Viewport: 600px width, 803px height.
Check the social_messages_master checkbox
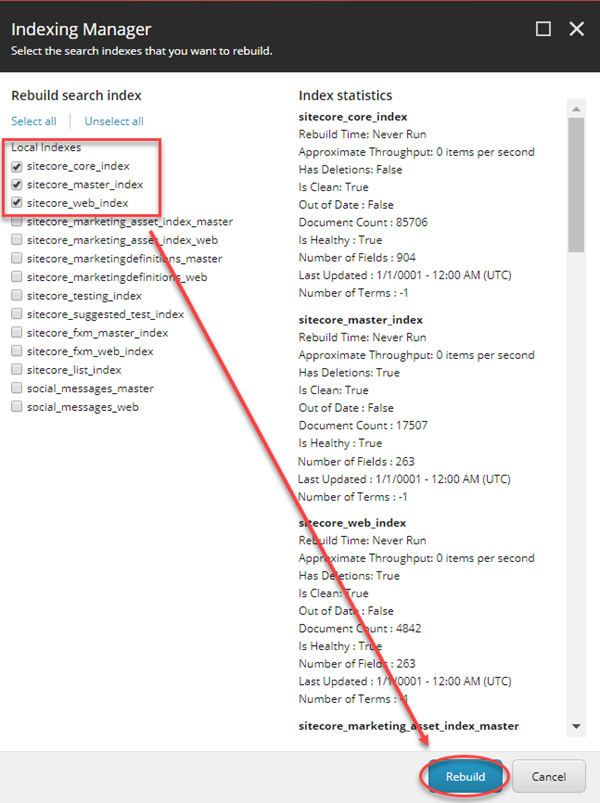coord(17,388)
